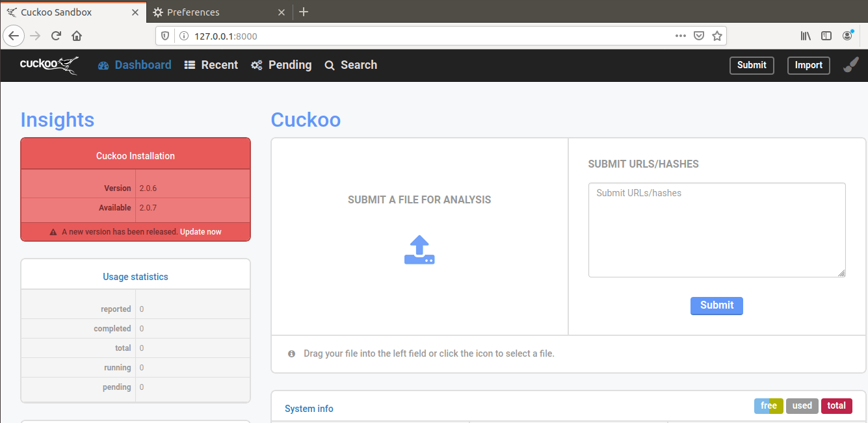868x423 pixels.
Task: Click the navbar Submit button
Action: coord(752,65)
